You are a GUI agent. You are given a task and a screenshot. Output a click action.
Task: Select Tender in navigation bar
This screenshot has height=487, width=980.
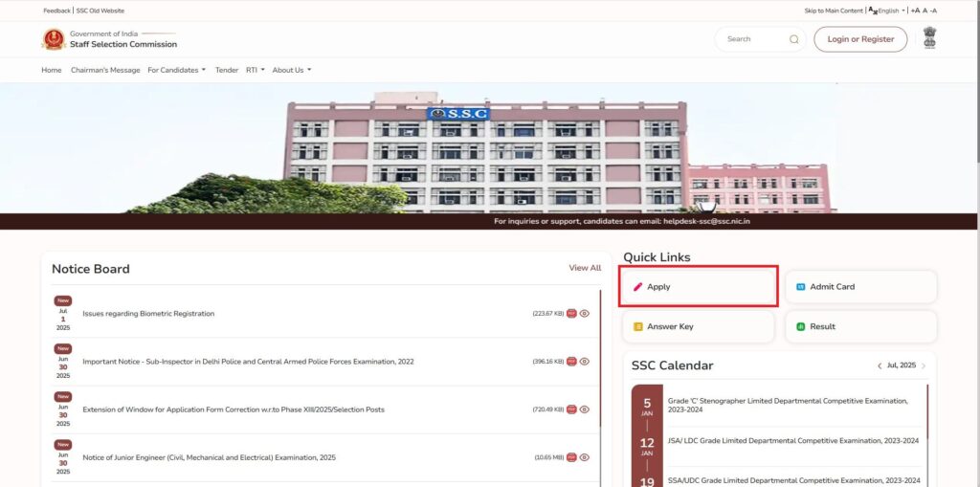point(227,70)
